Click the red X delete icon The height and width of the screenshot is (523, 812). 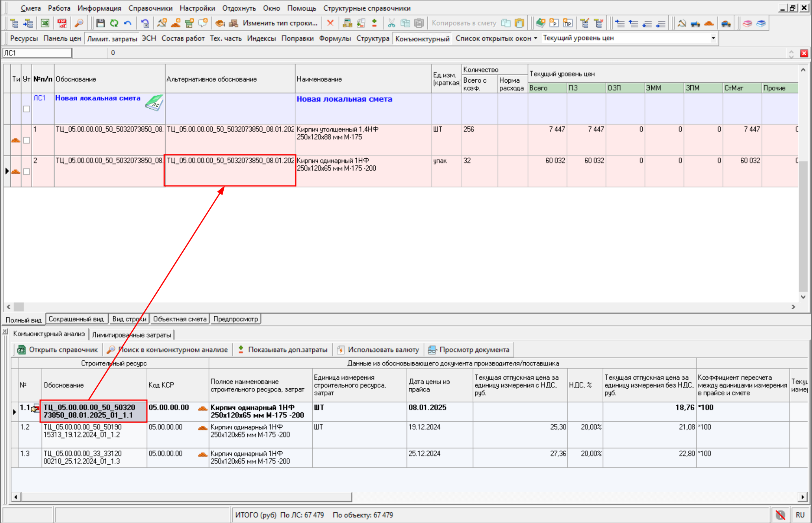tap(330, 23)
